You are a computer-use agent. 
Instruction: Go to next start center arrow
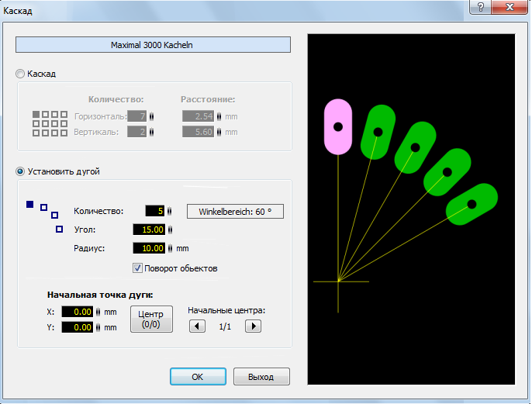tap(253, 326)
